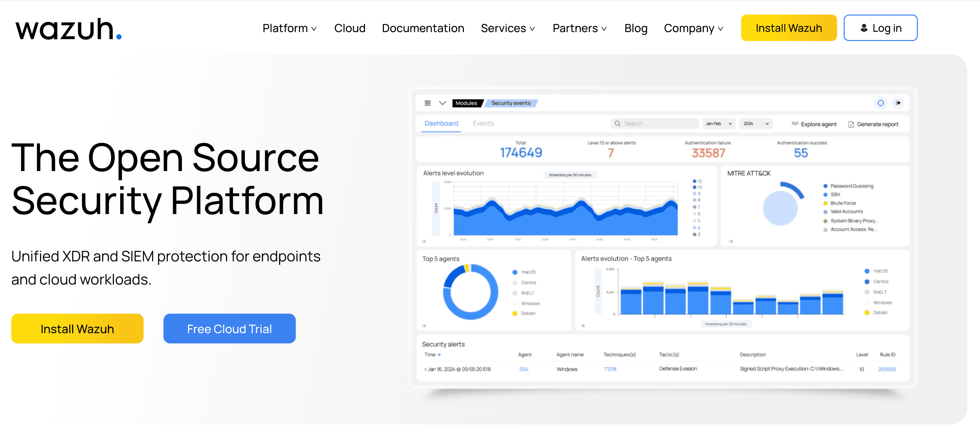The image size is (980, 444).
Task: Click the Centos legend entry in Alerts evolution
Action: (876, 282)
